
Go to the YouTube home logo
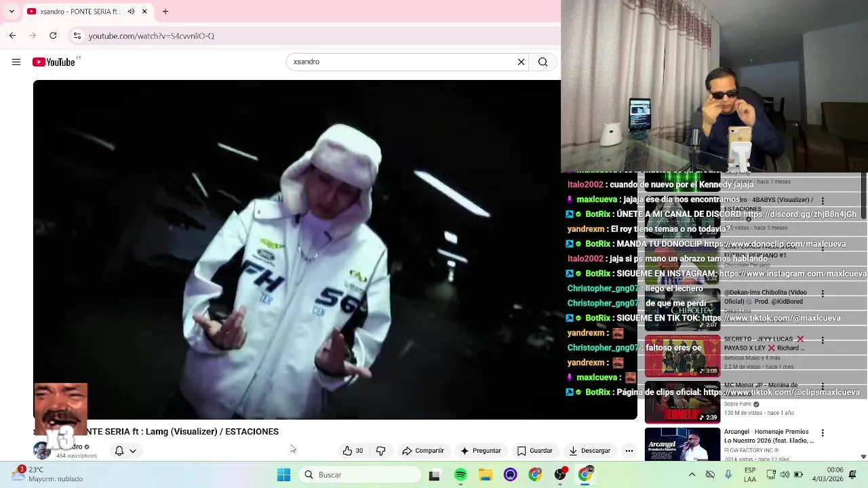54,62
